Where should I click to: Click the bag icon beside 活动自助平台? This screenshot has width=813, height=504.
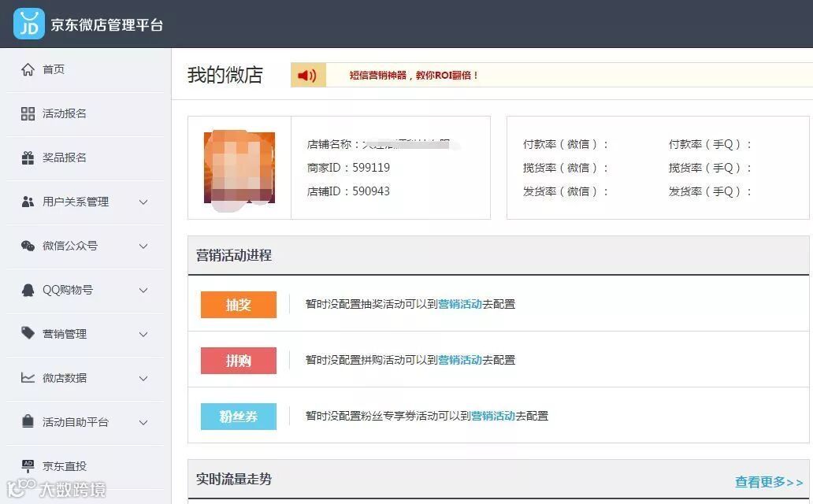[28, 421]
